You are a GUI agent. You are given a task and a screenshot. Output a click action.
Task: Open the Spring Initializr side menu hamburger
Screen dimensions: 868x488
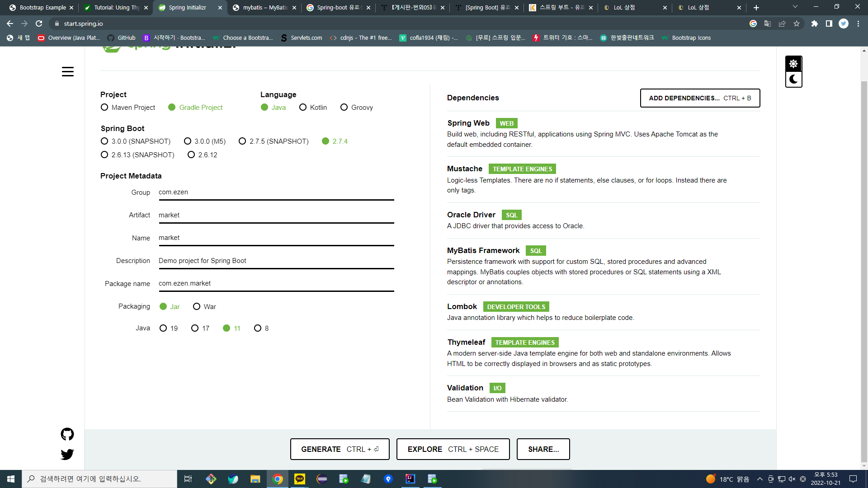tap(67, 71)
